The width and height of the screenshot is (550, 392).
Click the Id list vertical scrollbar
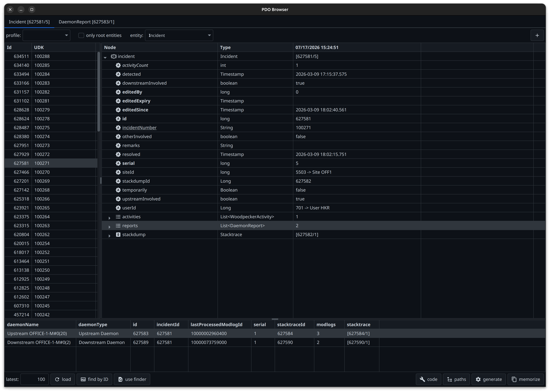(99, 92)
